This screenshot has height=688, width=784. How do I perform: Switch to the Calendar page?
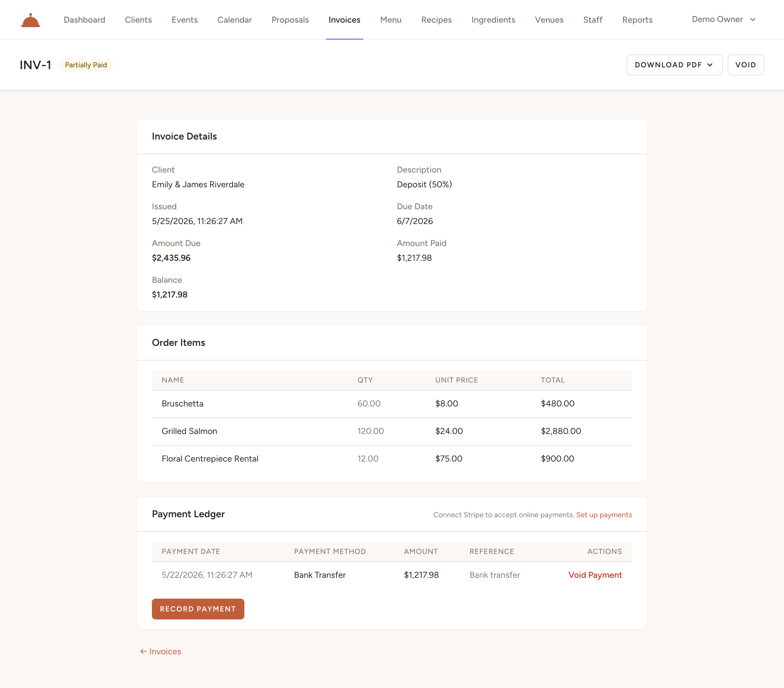click(234, 20)
